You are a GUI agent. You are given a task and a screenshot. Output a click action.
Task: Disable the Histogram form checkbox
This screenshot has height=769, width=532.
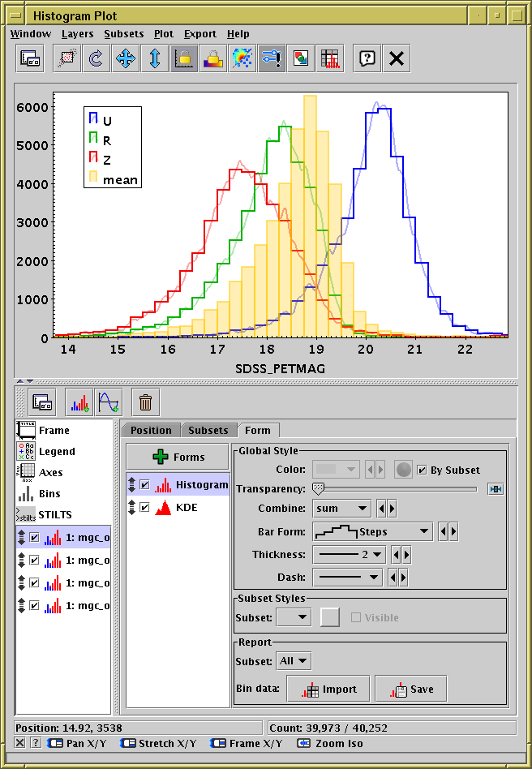tap(144, 484)
